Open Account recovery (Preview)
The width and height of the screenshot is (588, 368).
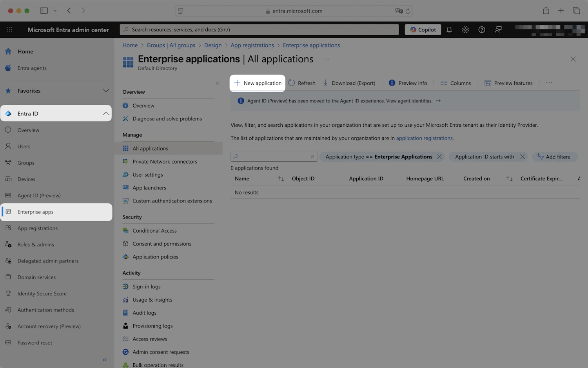pyautogui.click(x=49, y=326)
